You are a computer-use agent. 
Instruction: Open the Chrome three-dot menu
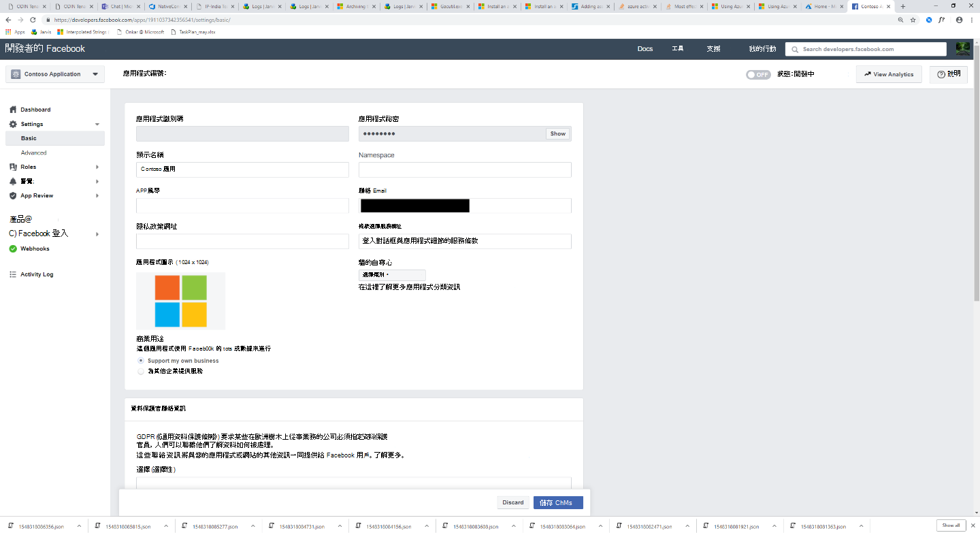pos(972,20)
